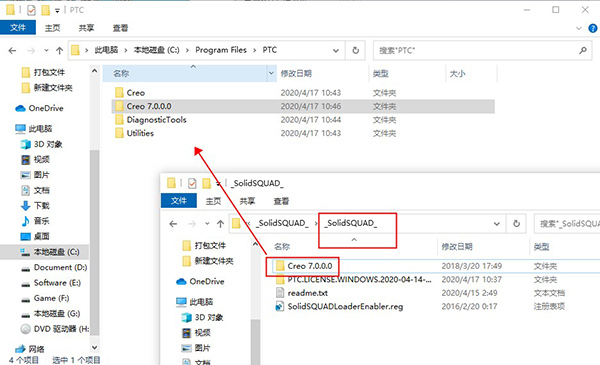Expand PTC address bar history dropdown

coord(336,51)
